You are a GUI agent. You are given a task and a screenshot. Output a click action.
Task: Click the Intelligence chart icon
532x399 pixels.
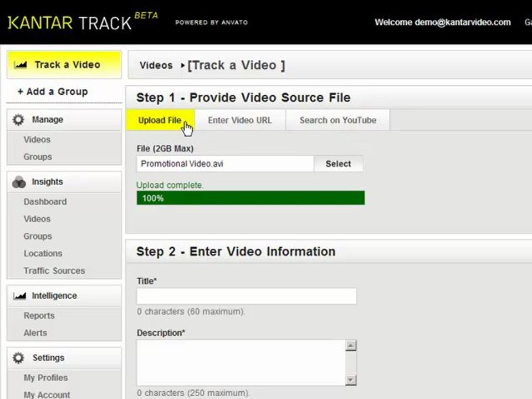tap(20, 296)
